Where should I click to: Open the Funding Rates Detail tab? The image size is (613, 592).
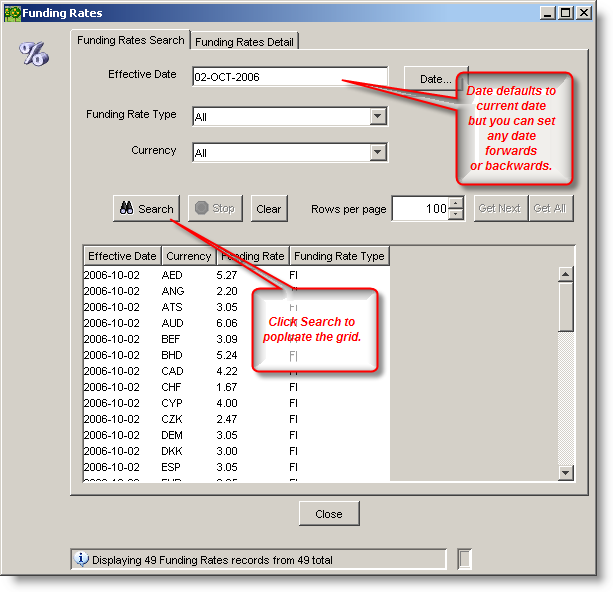pyautogui.click(x=244, y=41)
